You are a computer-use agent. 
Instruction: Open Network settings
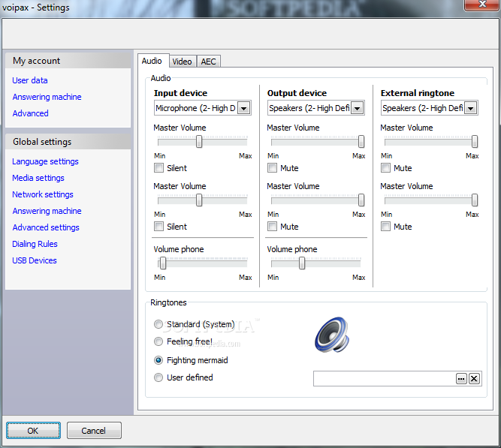[x=43, y=194]
